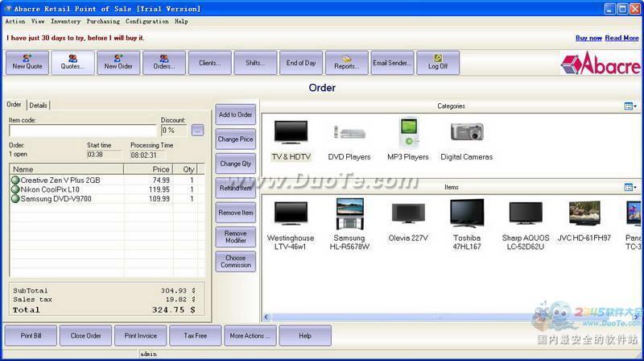
Task: Open the Configuration menu
Action: tap(147, 21)
